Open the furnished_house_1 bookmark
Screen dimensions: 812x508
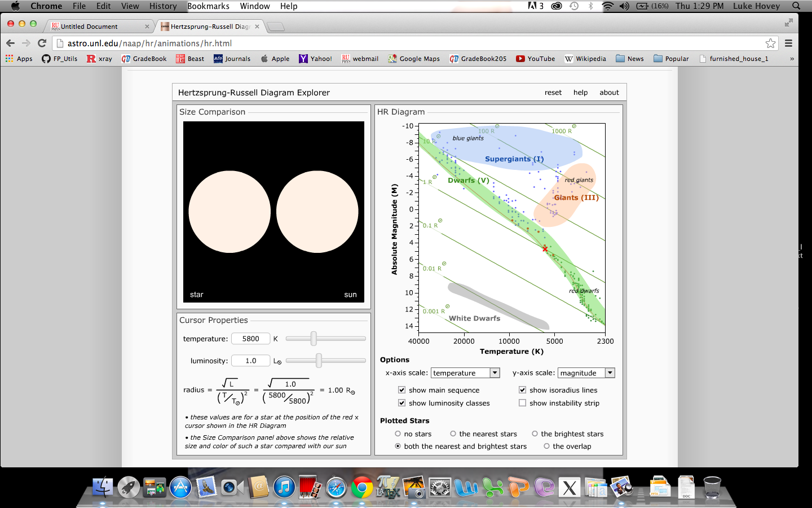coord(733,59)
